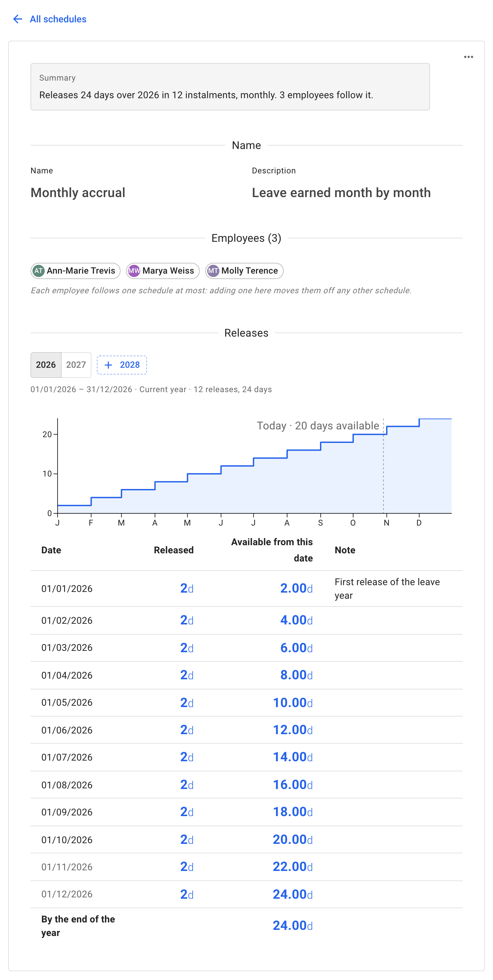This screenshot has width=493, height=980.
Task: Switch to the 2026 year tab
Action: 46,365
